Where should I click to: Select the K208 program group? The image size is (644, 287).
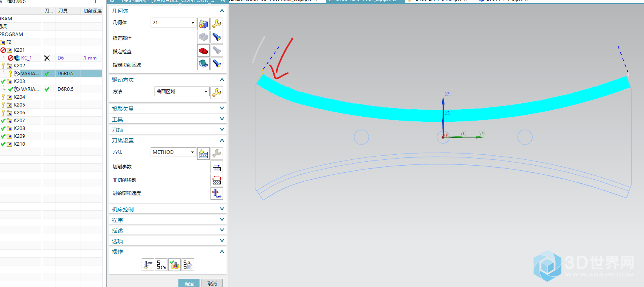(x=19, y=128)
